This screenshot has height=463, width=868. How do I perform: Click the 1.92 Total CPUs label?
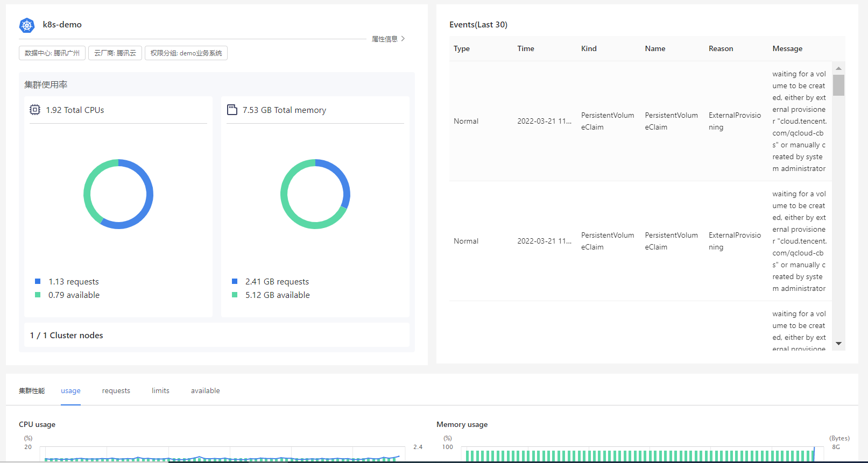(75, 110)
